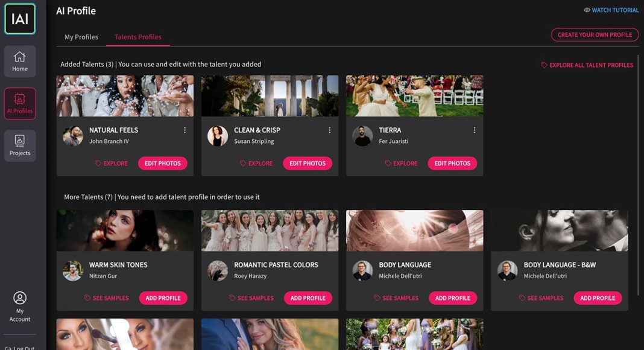Open the makeup close-up thumbnail in bottom row
The image size is (644, 350).
coord(125,334)
